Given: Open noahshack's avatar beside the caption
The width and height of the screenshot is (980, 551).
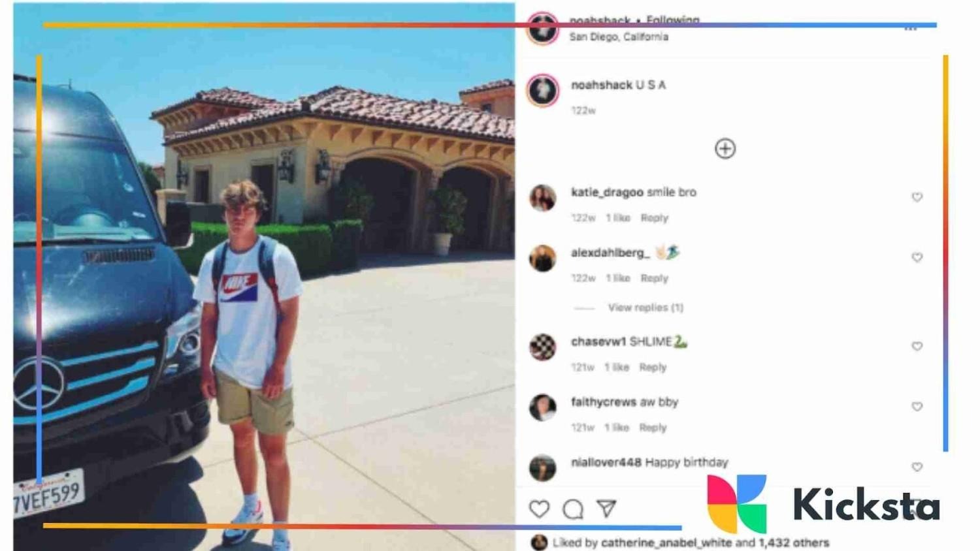Looking at the screenshot, I should pyautogui.click(x=542, y=90).
